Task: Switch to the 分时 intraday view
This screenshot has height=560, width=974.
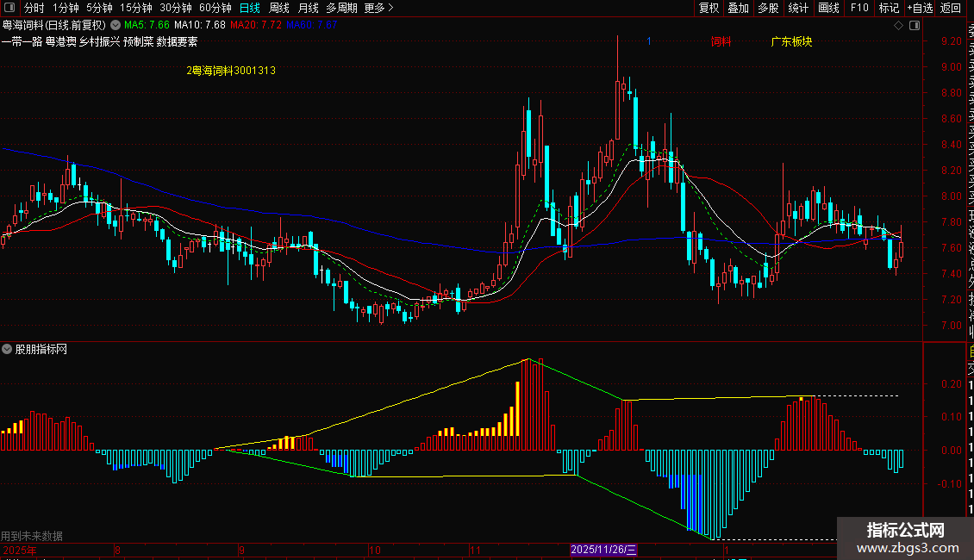Action: [34, 8]
